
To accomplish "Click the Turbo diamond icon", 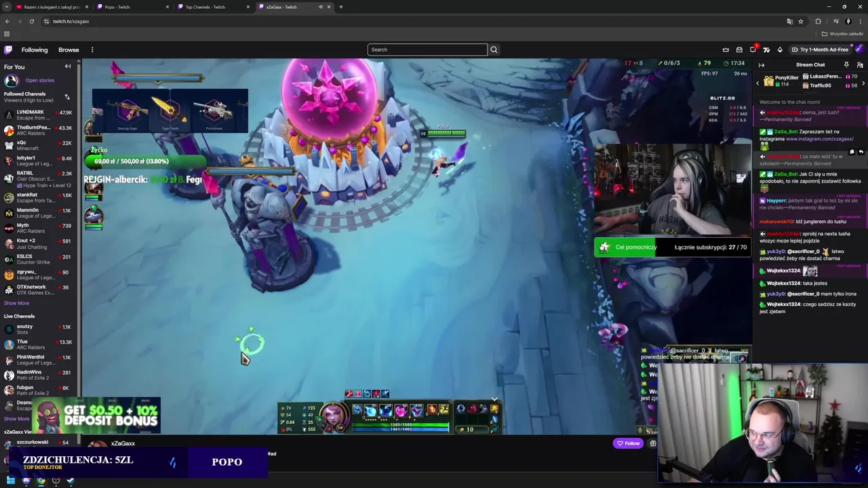I will tap(780, 49).
